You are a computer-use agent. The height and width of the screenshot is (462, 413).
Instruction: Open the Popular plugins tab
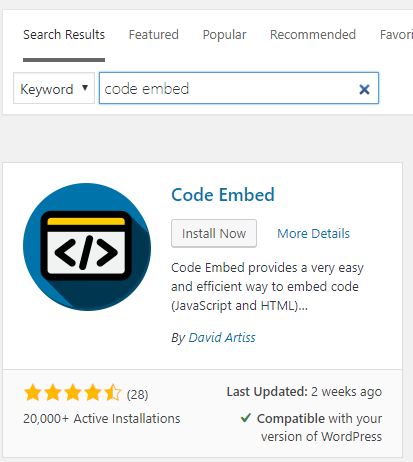coord(224,35)
